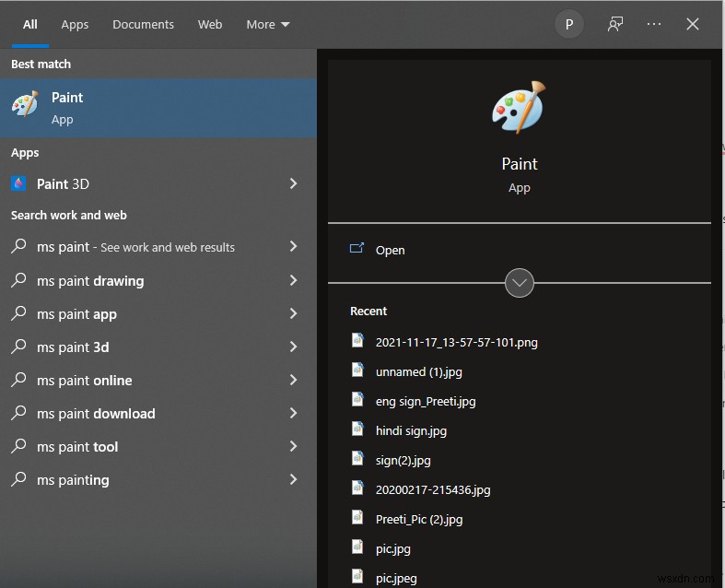Click file icon of unnamed (1).jpg
Image resolution: width=725 pixels, height=588 pixels.
click(x=357, y=370)
